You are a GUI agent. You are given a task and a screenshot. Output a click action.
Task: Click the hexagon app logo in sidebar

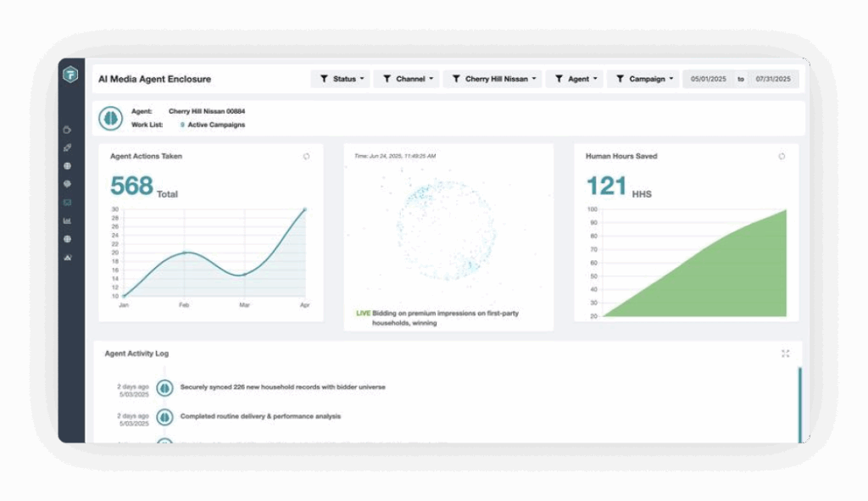pos(71,75)
